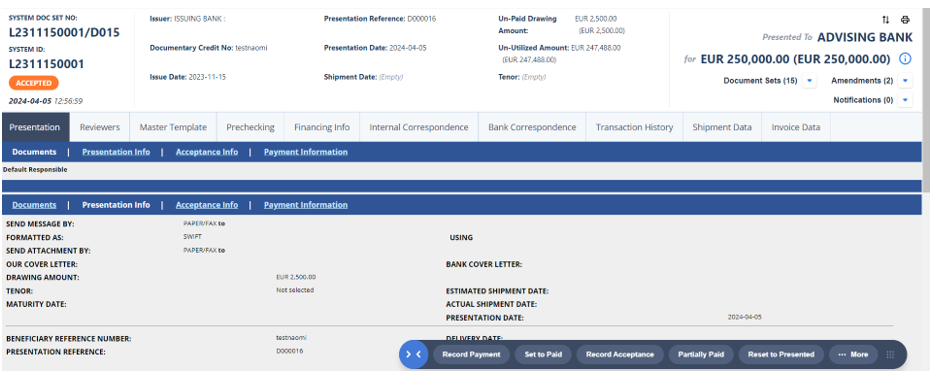Screen dimensions: 935x372
Task: Click the Issue Date 2023-11-15 text
Action: pyautogui.click(x=188, y=77)
